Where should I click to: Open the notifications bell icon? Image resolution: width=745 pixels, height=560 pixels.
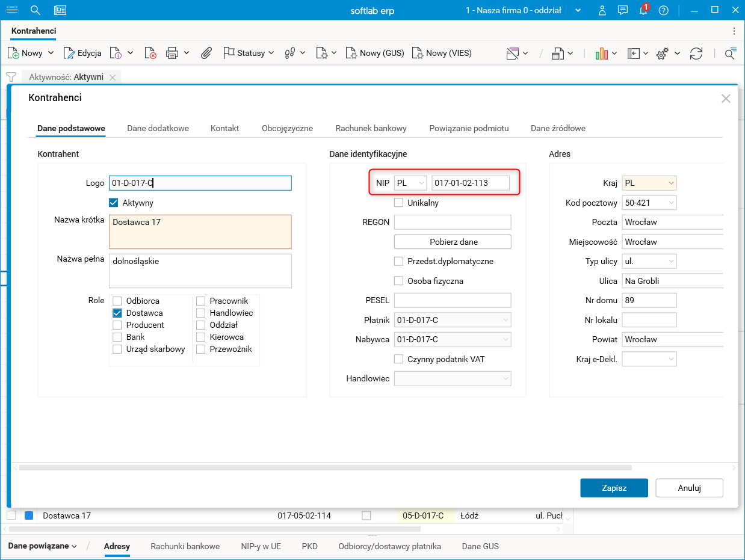(643, 10)
